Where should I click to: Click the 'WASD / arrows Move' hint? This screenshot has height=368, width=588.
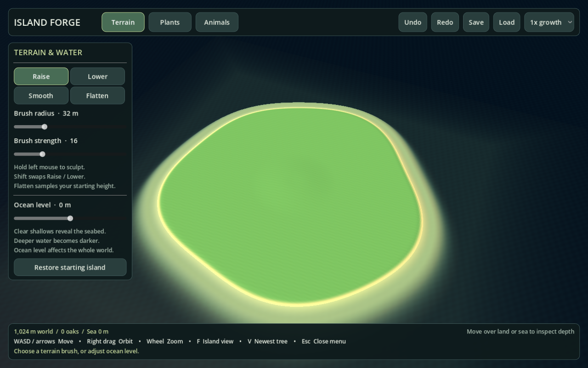pos(44,341)
